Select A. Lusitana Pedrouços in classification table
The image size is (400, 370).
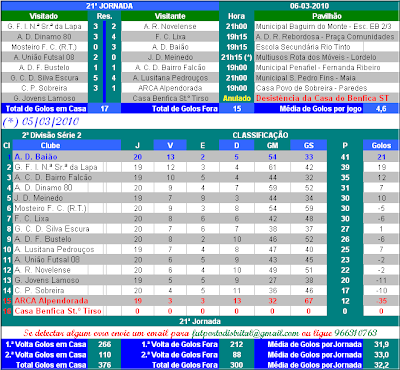pyautogui.click(x=54, y=249)
